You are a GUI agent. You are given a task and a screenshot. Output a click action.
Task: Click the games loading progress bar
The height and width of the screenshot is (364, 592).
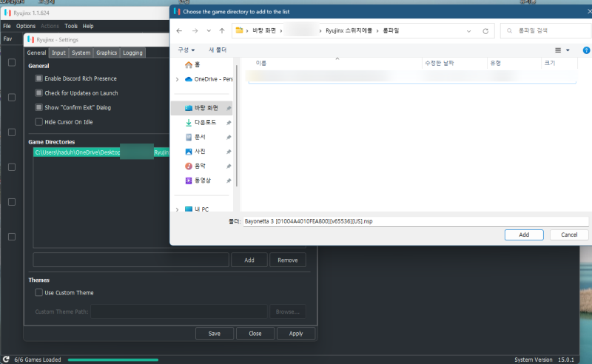click(x=113, y=360)
